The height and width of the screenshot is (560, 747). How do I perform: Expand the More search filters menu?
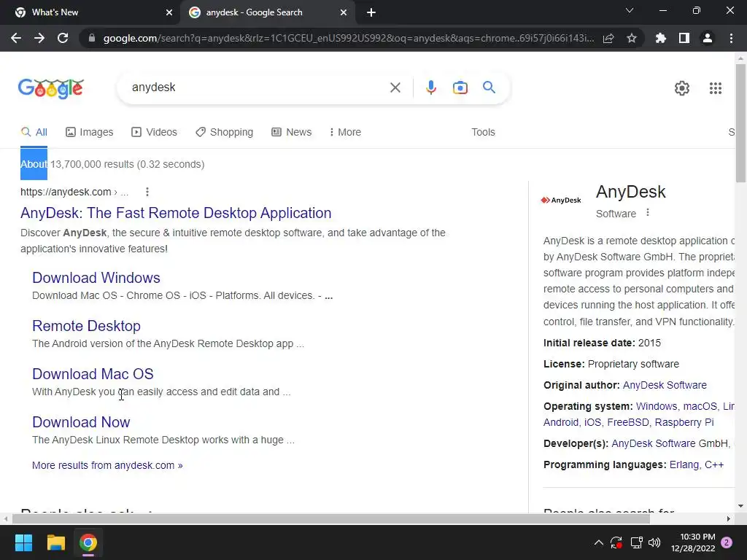click(345, 133)
